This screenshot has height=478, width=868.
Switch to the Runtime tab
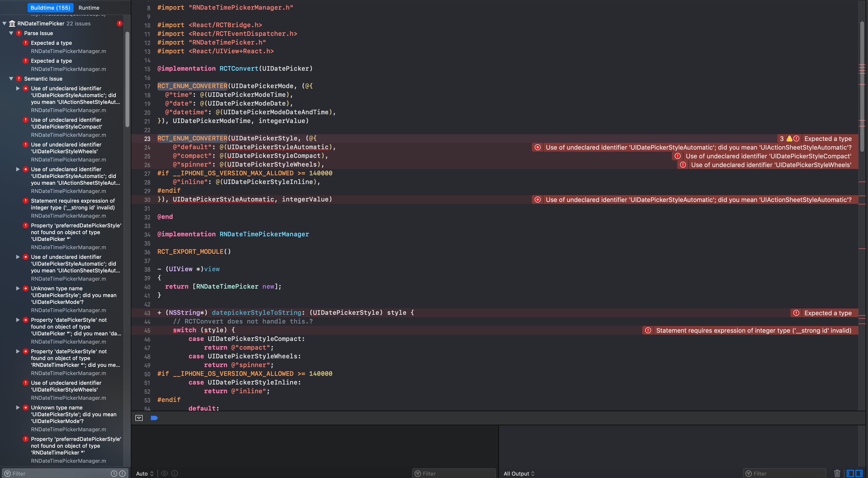tap(89, 8)
